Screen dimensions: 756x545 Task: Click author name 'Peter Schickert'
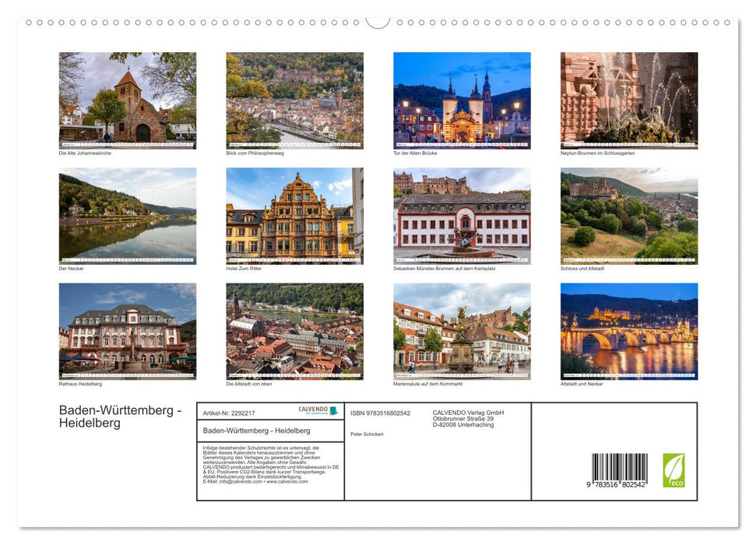pyautogui.click(x=367, y=434)
